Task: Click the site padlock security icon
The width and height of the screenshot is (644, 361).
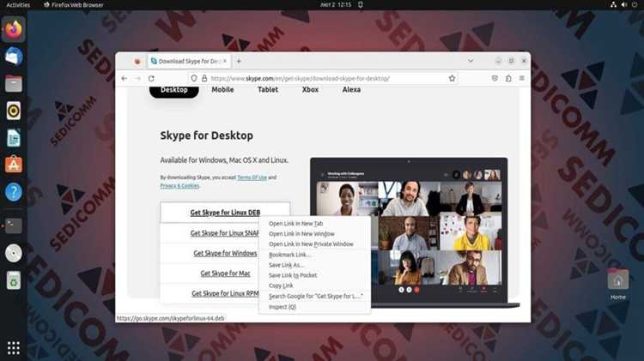Action: (x=204, y=78)
